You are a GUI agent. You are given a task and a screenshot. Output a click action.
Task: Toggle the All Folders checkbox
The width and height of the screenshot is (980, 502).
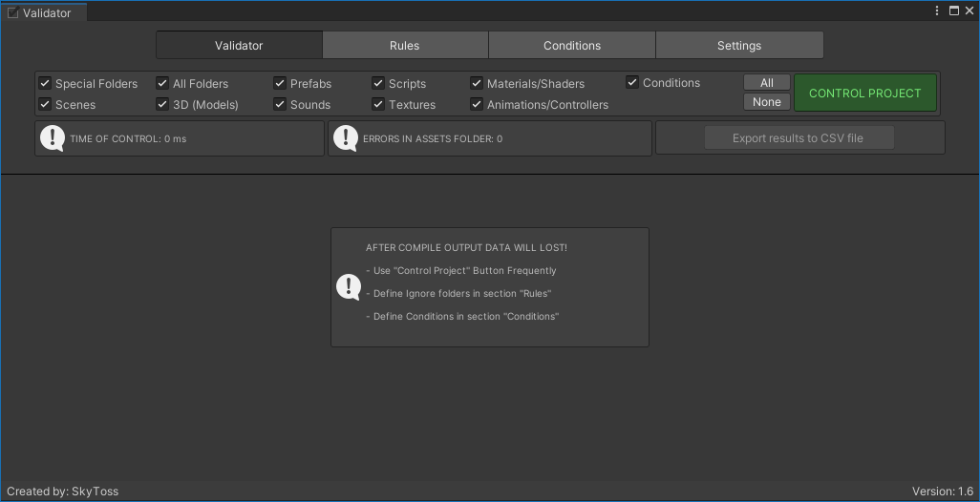pyautogui.click(x=162, y=83)
